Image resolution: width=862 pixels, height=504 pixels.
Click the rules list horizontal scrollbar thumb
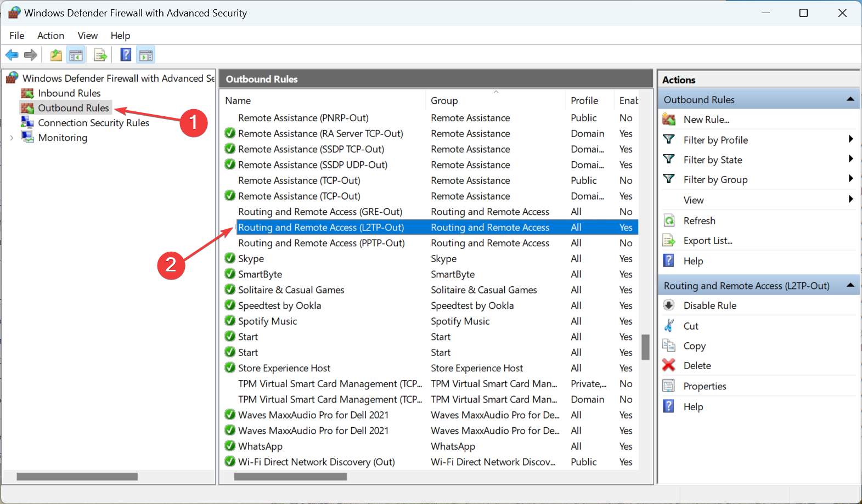click(290, 477)
